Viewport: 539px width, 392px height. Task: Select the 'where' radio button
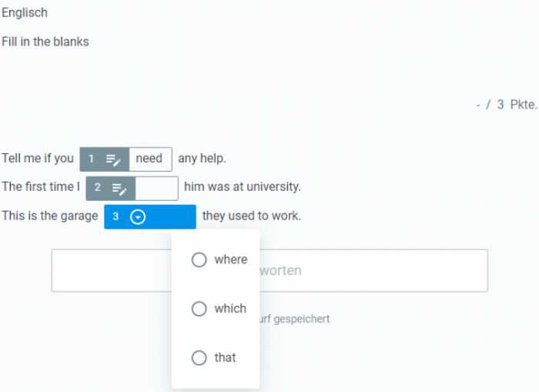click(199, 260)
